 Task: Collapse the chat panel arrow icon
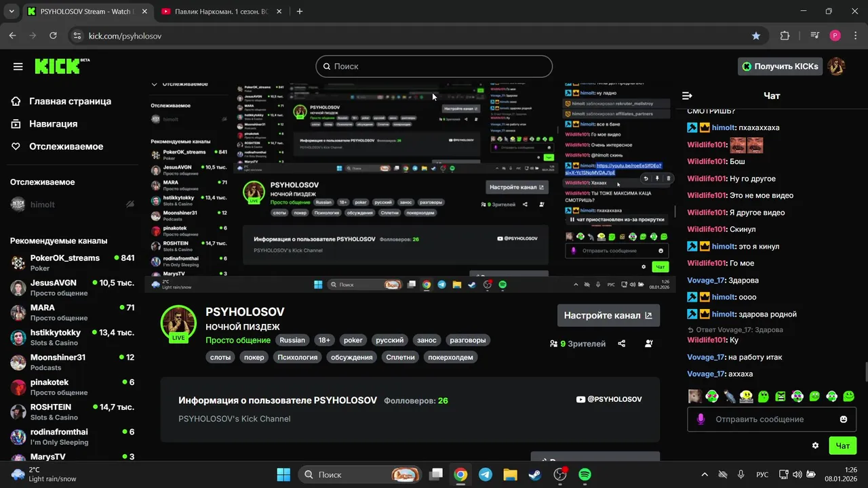[687, 96]
